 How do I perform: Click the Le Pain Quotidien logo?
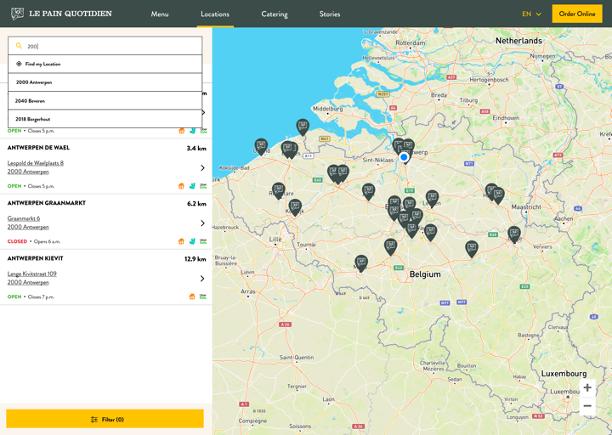click(x=61, y=14)
